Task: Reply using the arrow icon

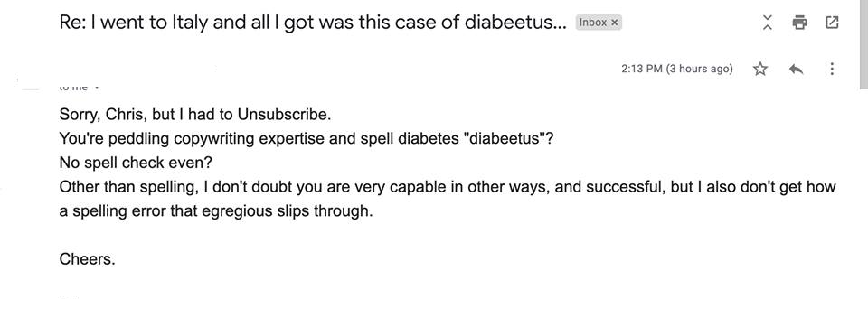Action: point(796,70)
